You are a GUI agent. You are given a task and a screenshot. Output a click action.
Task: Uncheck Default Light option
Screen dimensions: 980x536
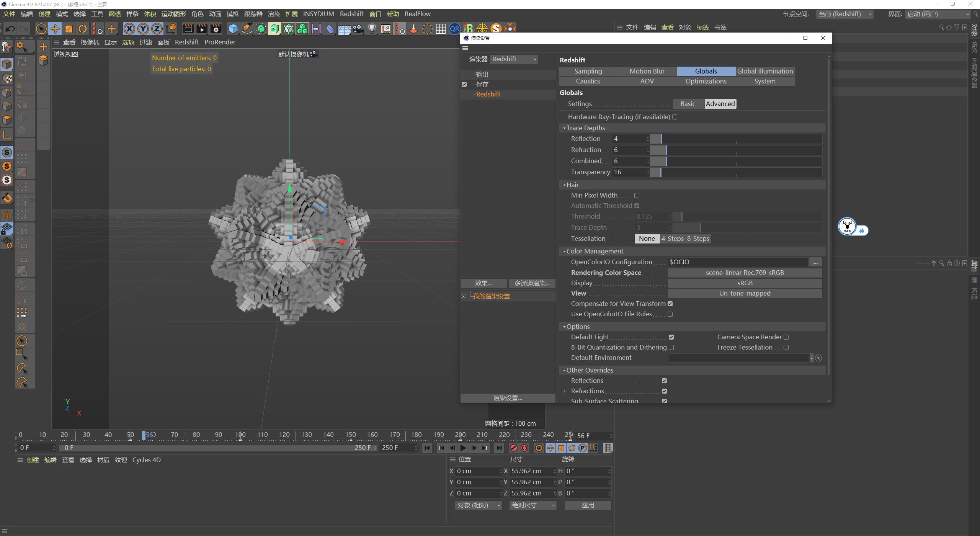(x=671, y=337)
